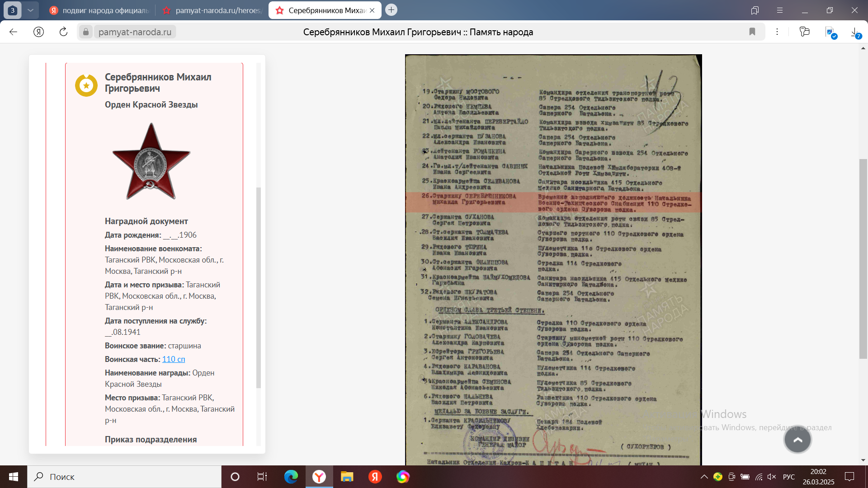Viewport: 868px width, 488px height.
Task: Click the bookmark icon in the address bar
Action: click(752, 32)
